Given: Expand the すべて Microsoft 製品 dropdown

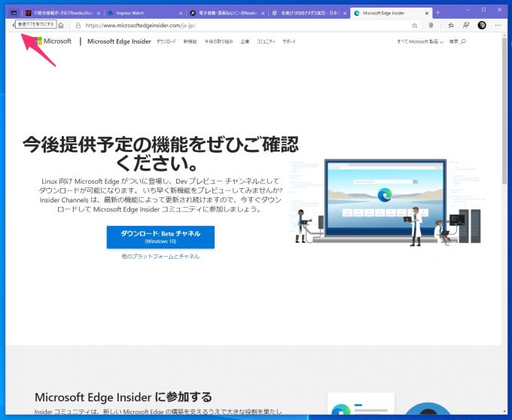Looking at the screenshot, I should click(x=420, y=41).
